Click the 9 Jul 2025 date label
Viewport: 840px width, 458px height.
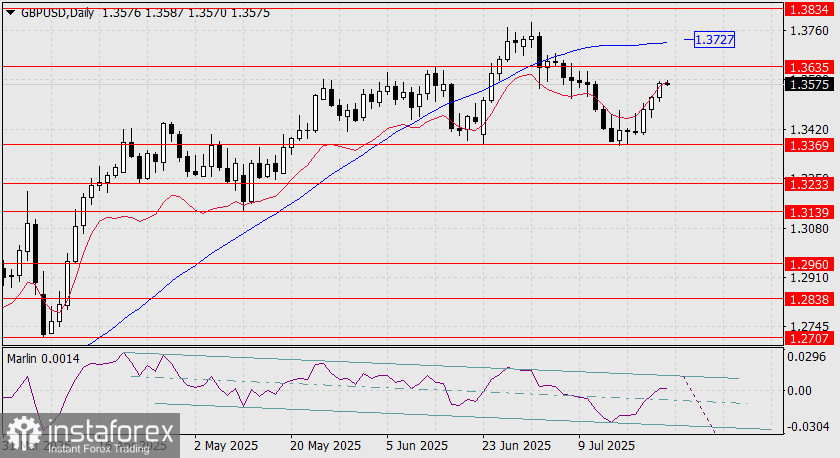(x=606, y=446)
